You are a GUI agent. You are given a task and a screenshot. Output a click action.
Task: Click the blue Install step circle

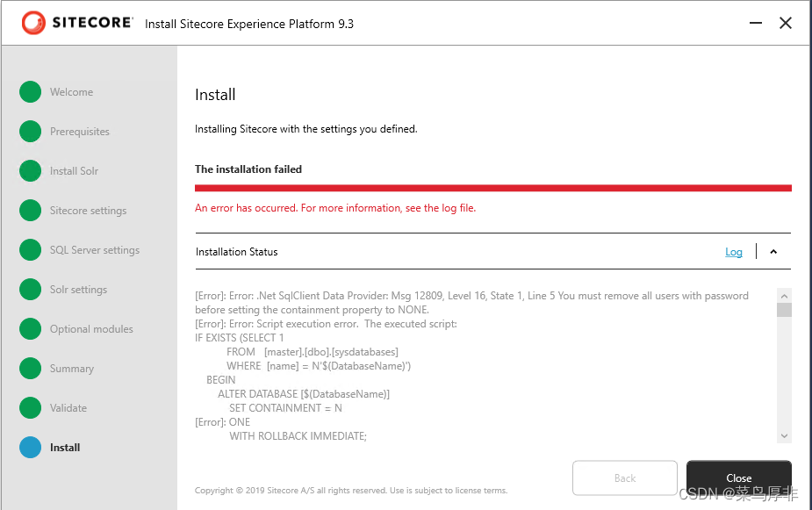[31, 448]
